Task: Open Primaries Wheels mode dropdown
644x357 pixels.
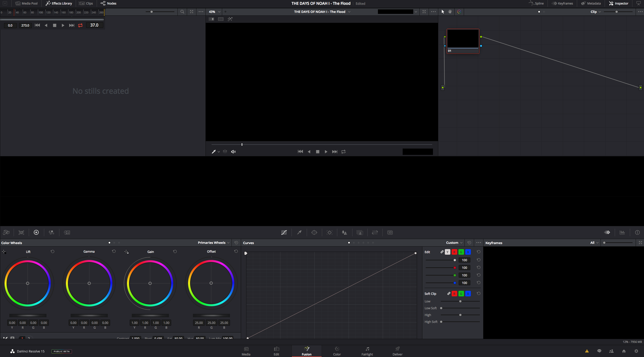Action: (x=214, y=243)
